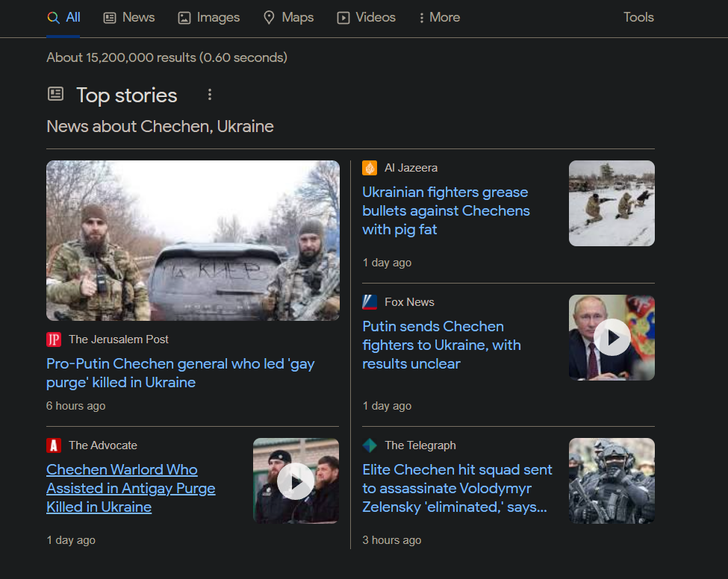Click The Jerusalem Post source name
Screen dimensions: 728x579
point(119,339)
